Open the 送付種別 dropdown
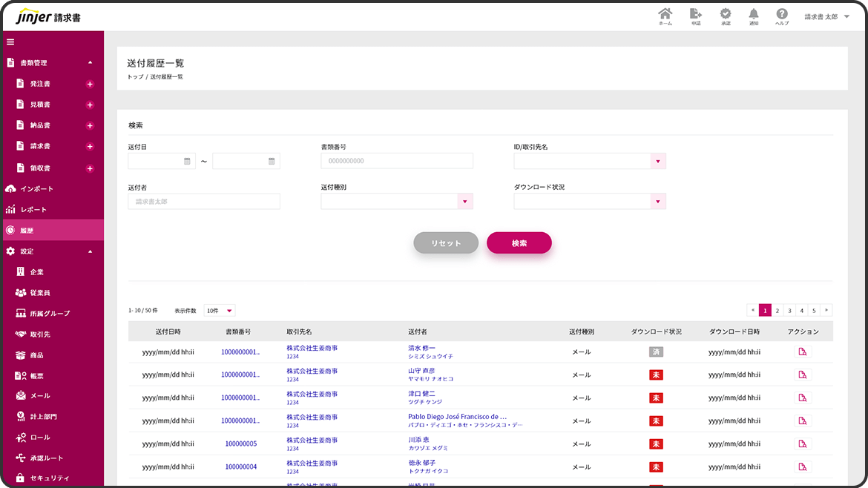Screen dimensions: 868x488 click(464, 202)
